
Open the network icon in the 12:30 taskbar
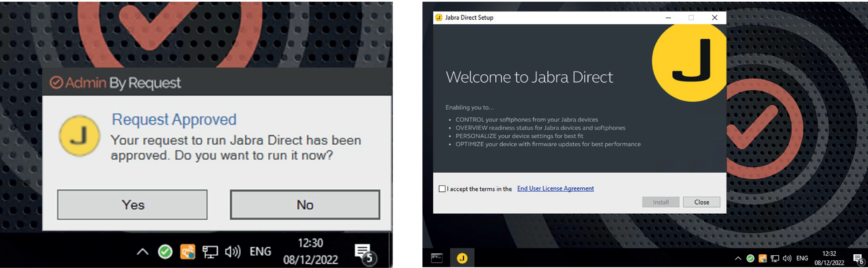(x=210, y=252)
